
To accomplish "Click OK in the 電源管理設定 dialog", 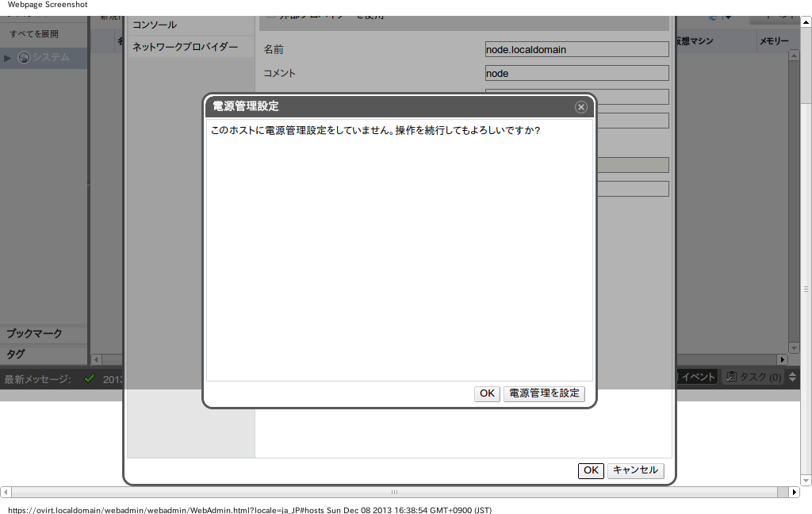I will tap(486, 393).
